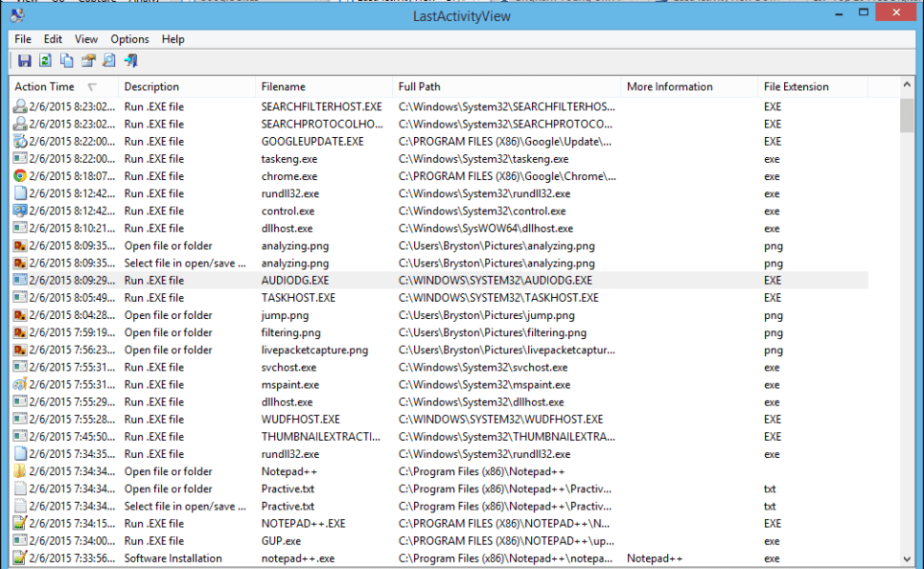This screenshot has height=569, width=924.
Task: Sort by the Filename column header
Action: click(x=324, y=86)
